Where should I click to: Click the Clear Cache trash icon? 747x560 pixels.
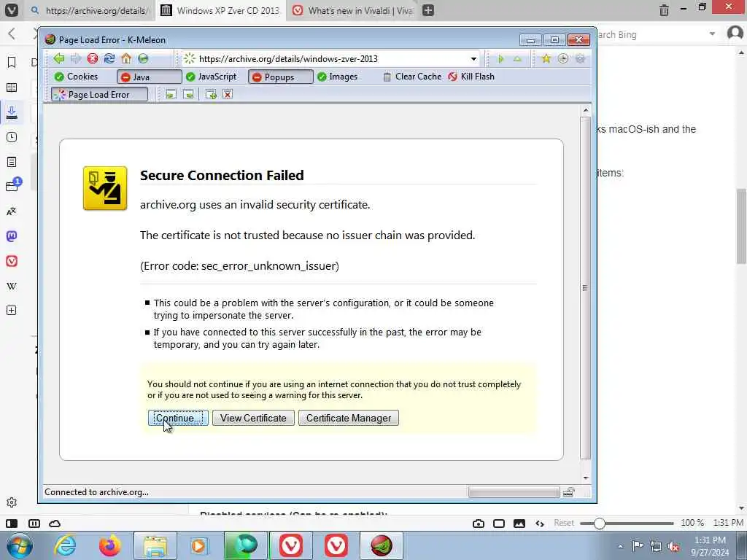[x=413, y=77]
